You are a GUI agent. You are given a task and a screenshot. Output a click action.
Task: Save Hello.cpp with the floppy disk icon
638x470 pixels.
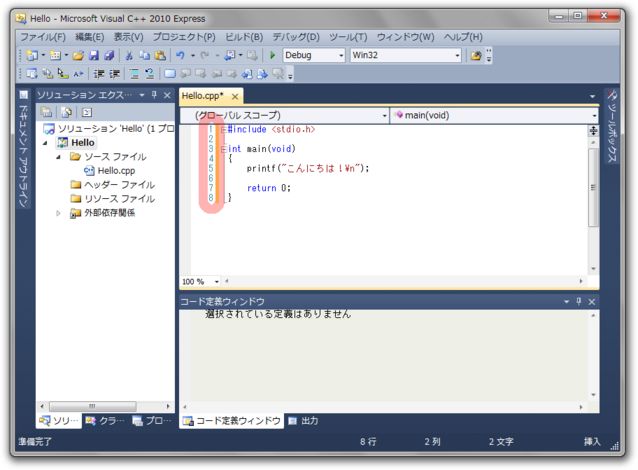point(94,55)
